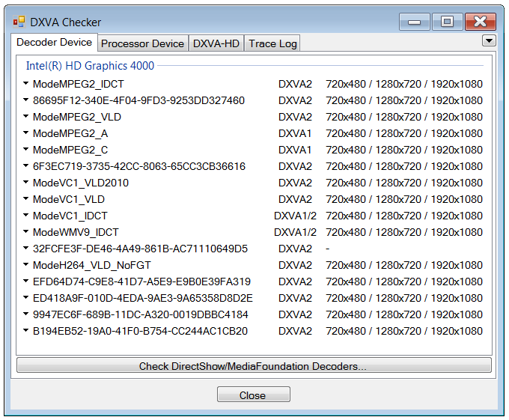Select the 6F3EC719-3735-42CC-8063-65CC3CB36616 GUID text
Image resolution: width=509 pixels, height=420 pixels.
pyautogui.click(x=139, y=166)
